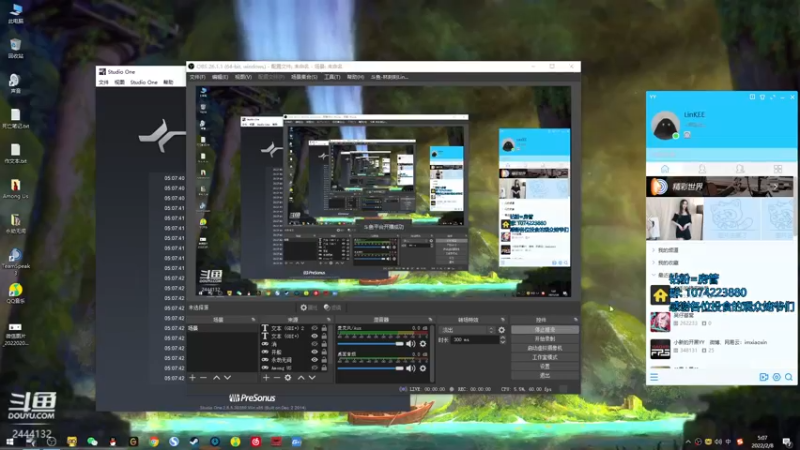Image resolution: width=800 pixels, height=450 pixels.
Task: Move scene down using arrow in scenes dock
Action: pos(228,378)
